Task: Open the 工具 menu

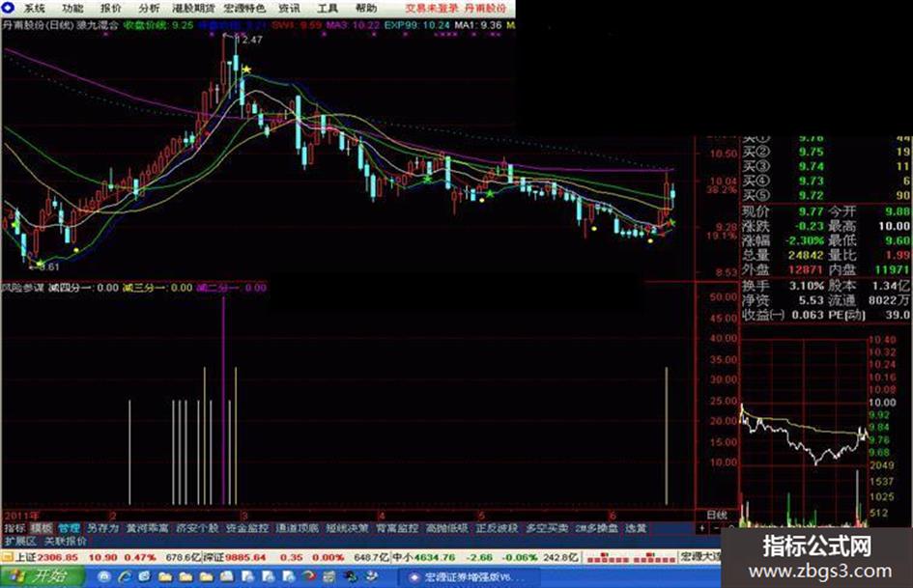Action: pyautogui.click(x=328, y=8)
